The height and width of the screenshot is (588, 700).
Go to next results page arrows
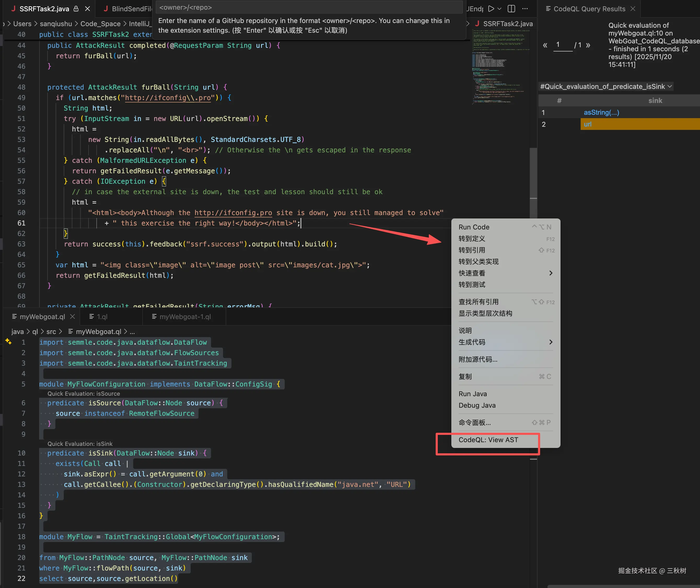pos(588,45)
